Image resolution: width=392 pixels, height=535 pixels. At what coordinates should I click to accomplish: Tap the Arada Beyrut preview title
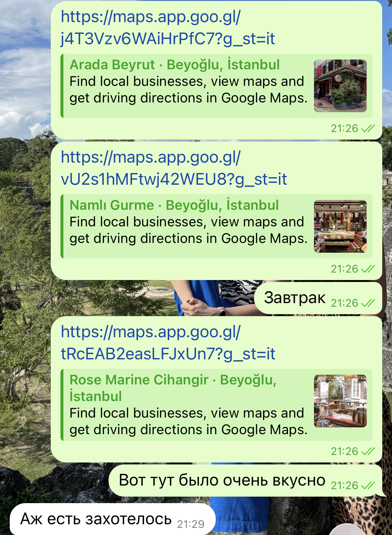pyautogui.click(x=175, y=65)
